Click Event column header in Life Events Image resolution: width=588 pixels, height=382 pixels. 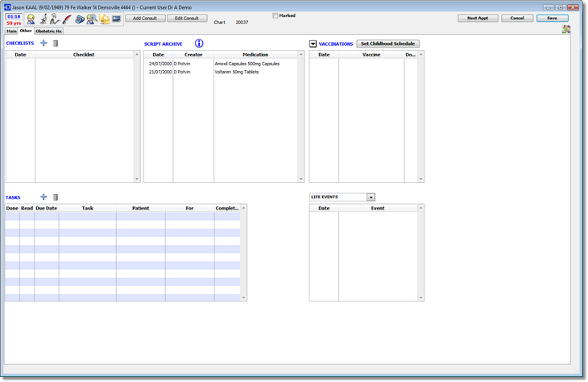378,208
